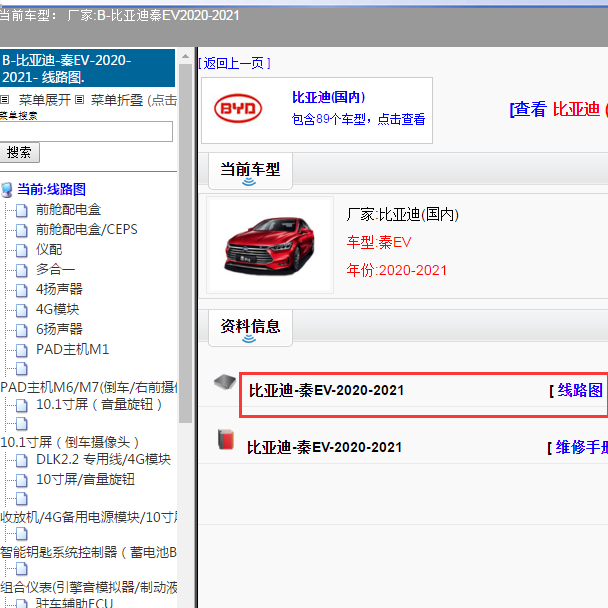
Task: Open DLK2.2 专用线/4G模块 tree item
Action: tap(104, 459)
